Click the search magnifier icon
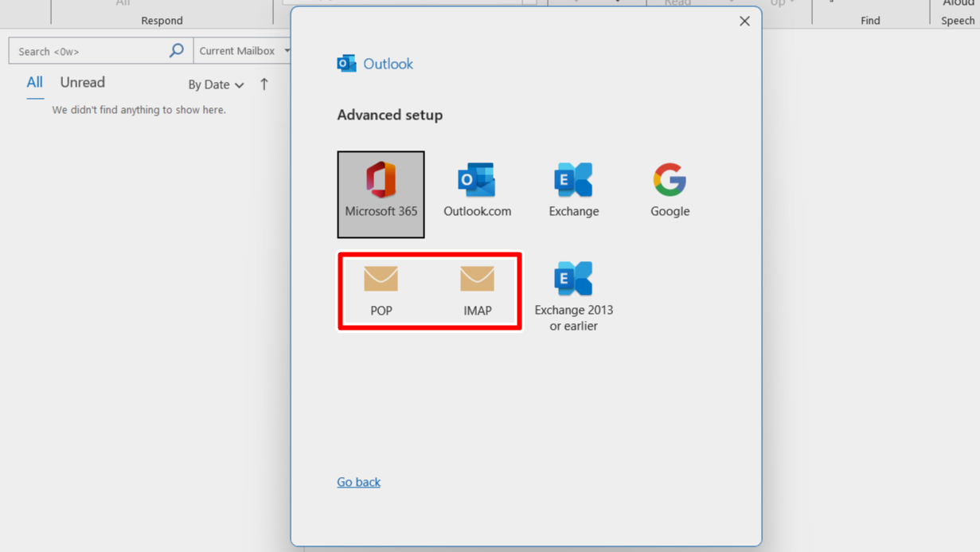Image resolution: width=980 pixels, height=552 pixels. 177,50
